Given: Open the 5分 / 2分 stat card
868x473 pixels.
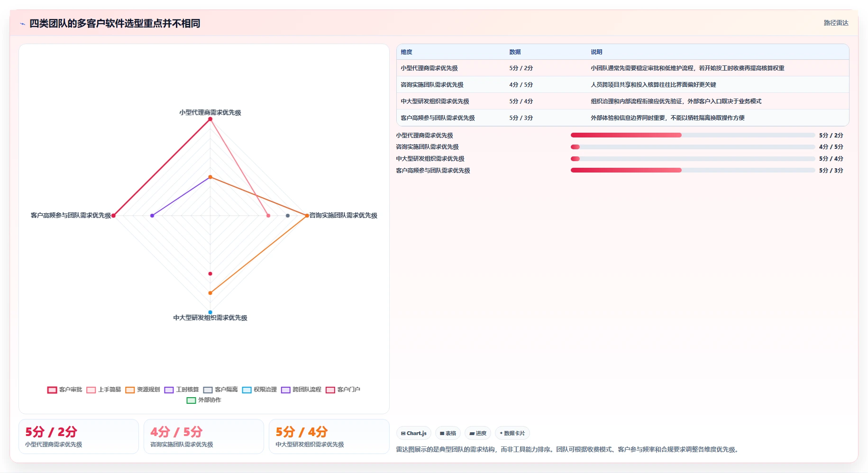Looking at the screenshot, I should pyautogui.click(x=79, y=437).
